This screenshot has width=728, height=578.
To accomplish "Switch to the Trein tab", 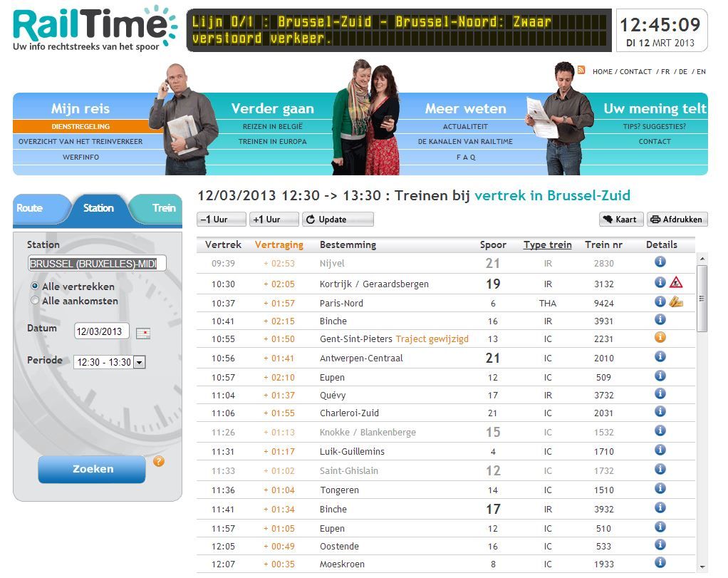I will tap(163, 208).
